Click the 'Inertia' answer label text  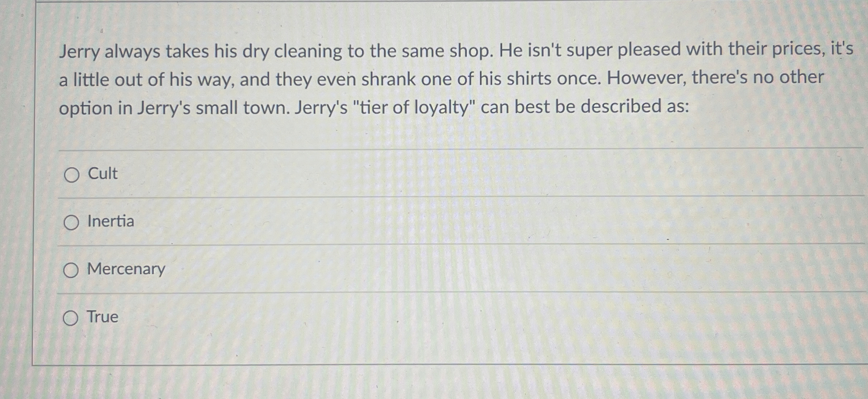111,221
